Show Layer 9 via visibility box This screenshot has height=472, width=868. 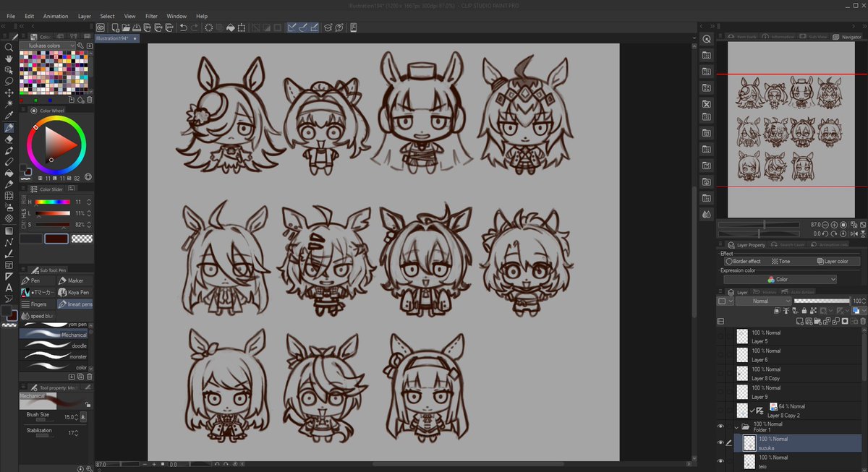click(x=720, y=392)
